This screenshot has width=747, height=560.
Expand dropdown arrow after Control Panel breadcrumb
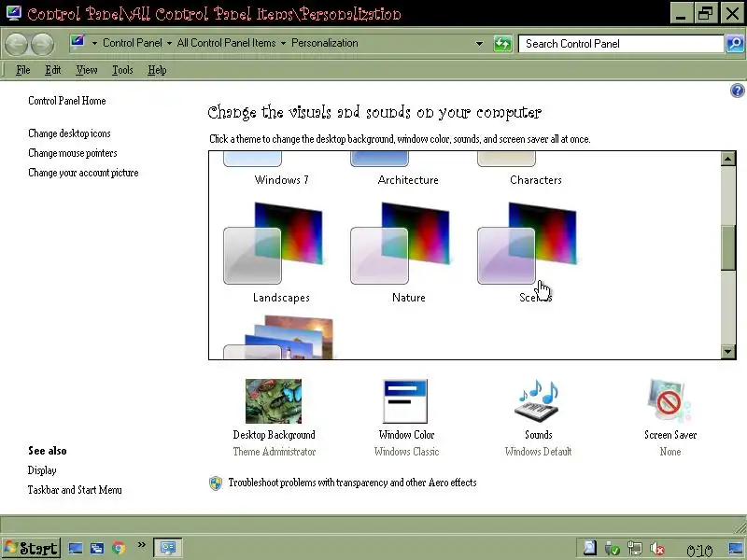point(169,43)
